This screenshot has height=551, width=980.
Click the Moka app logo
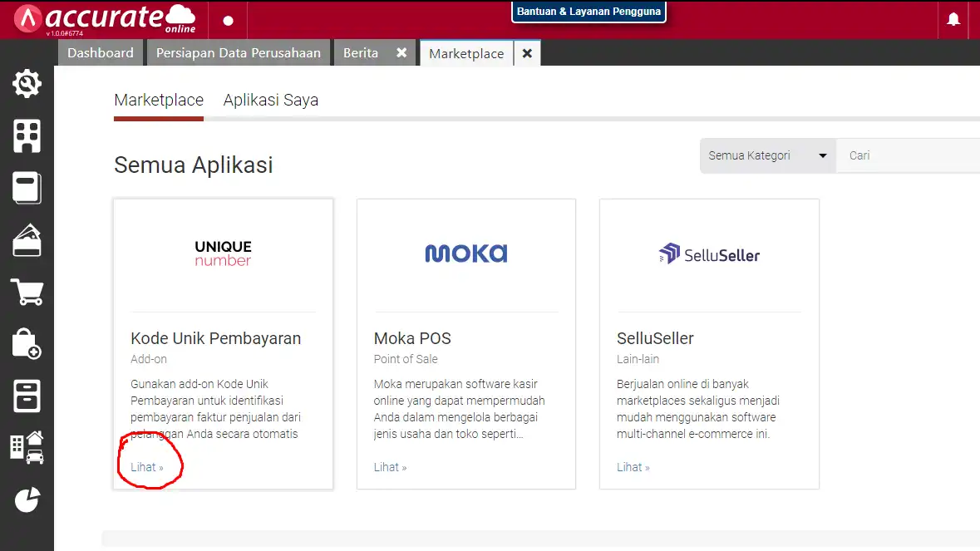click(466, 253)
